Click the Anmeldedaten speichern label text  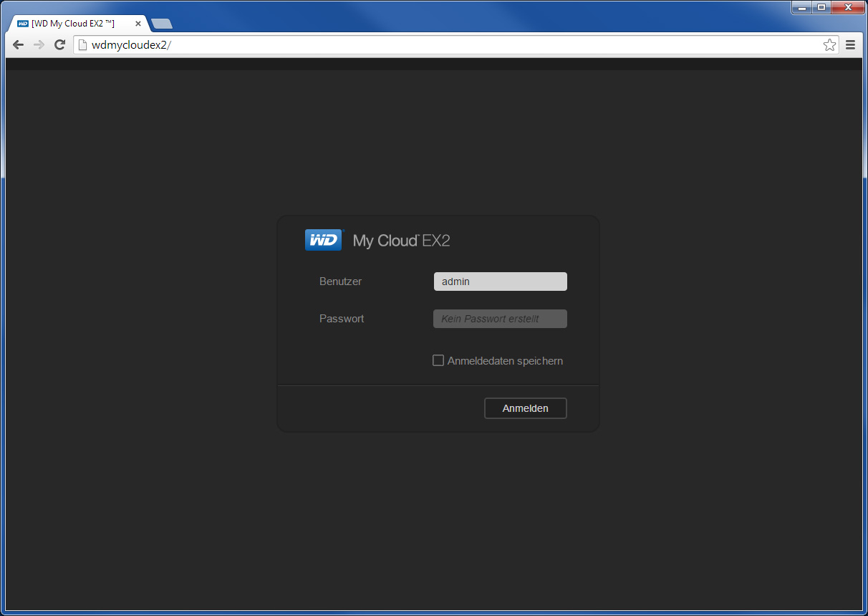(x=505, y=361)
